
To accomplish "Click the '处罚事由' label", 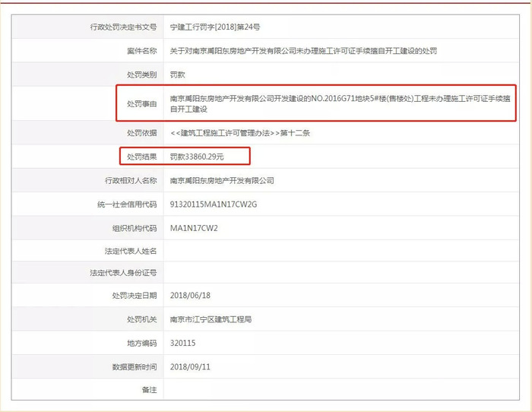I will point(142,104).
